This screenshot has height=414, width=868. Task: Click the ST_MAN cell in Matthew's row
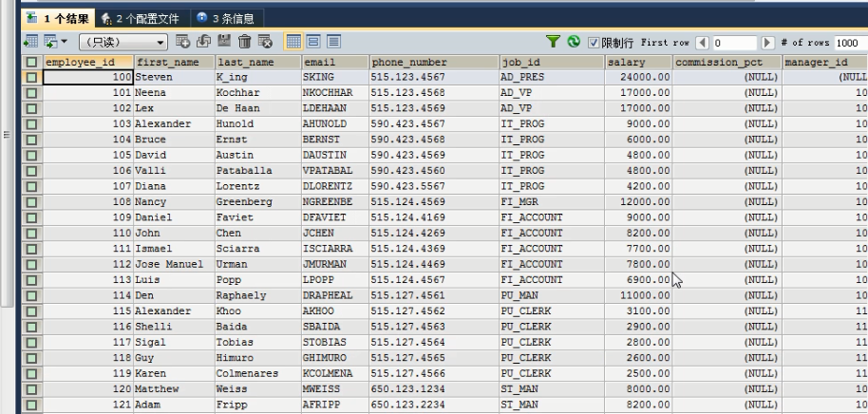tap(552, 389)
